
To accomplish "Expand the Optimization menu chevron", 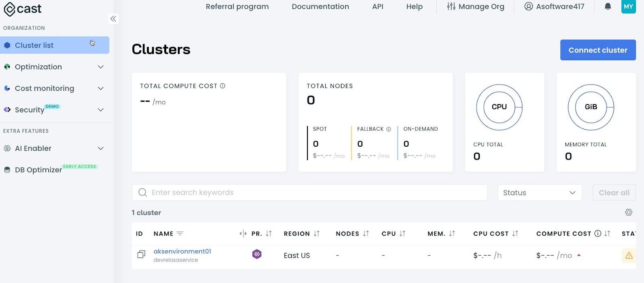I will pyautogui.click(x=101, y=67).
